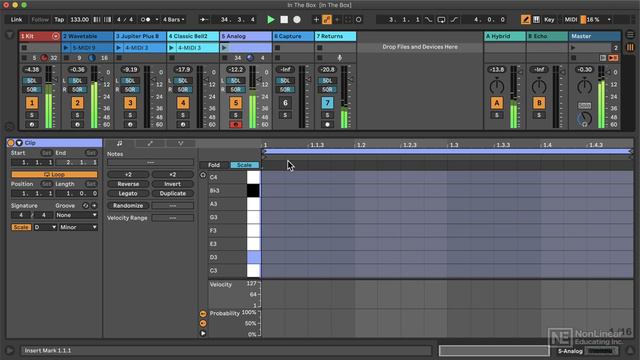Select the 6 Capture track header
Screen dimensions: 640x360
point(293,36)
